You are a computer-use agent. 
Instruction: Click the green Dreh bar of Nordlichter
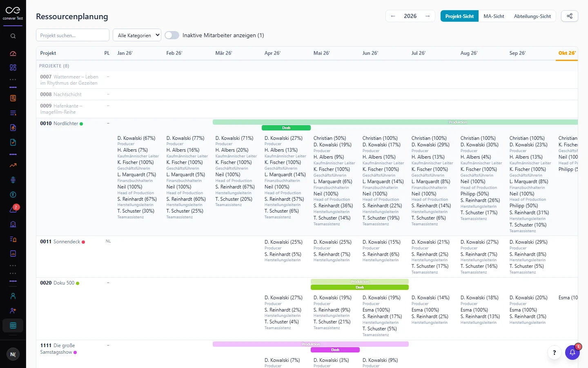pos(286,128)
